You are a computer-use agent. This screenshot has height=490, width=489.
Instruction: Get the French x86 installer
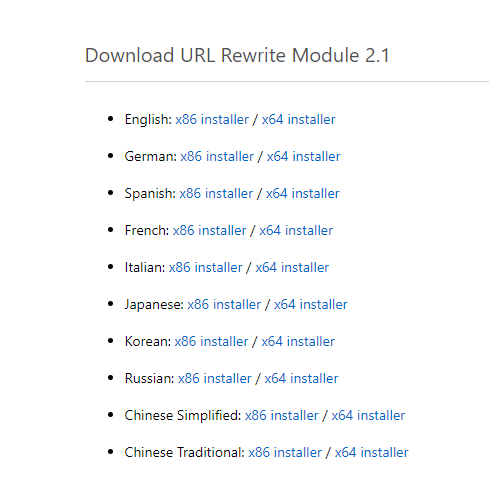tap(209, 230)
